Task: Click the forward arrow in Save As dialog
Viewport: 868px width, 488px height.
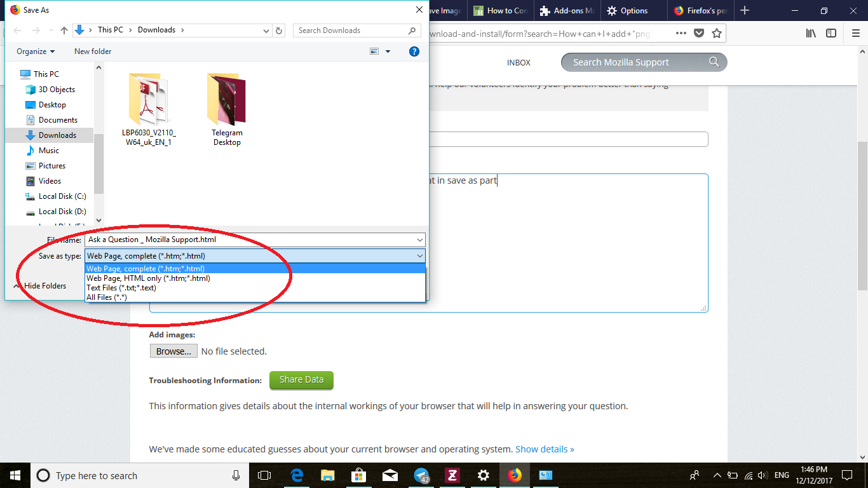Action: click(x=36, y=30)
